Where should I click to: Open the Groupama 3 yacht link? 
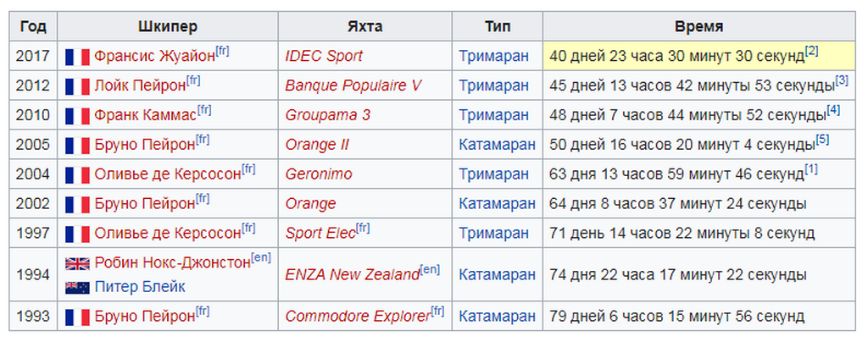(x=328, y=115)
